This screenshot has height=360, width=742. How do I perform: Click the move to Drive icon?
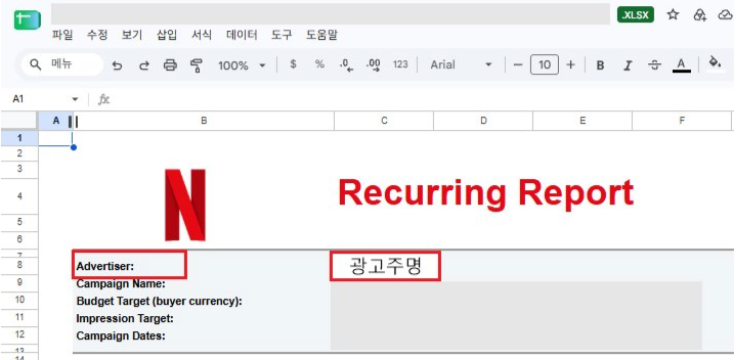coord(699,15)
